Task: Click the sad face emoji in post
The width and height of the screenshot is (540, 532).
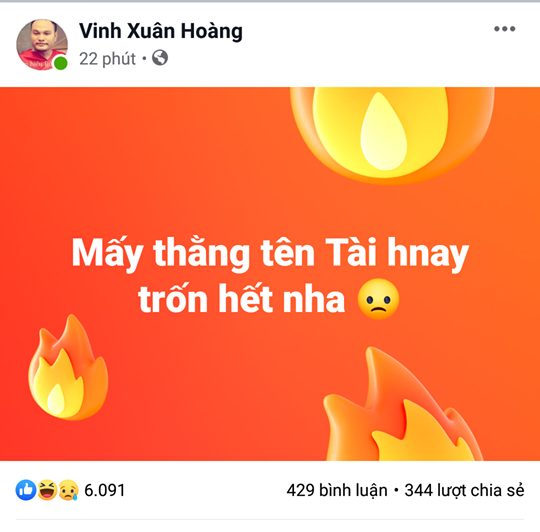Action: coord(378,299)
